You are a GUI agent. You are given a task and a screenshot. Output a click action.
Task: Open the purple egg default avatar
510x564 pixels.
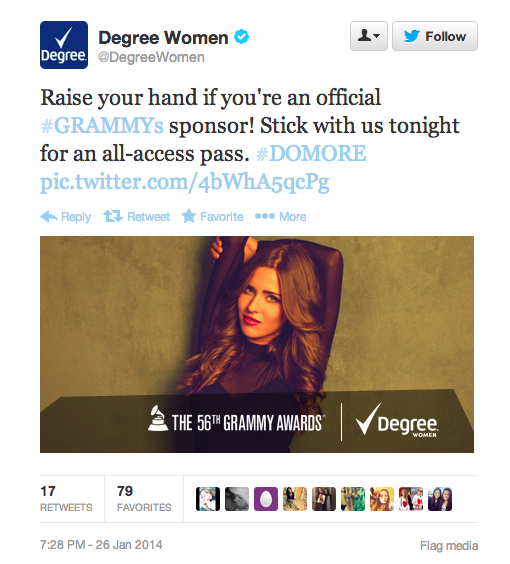click(266, 499)
